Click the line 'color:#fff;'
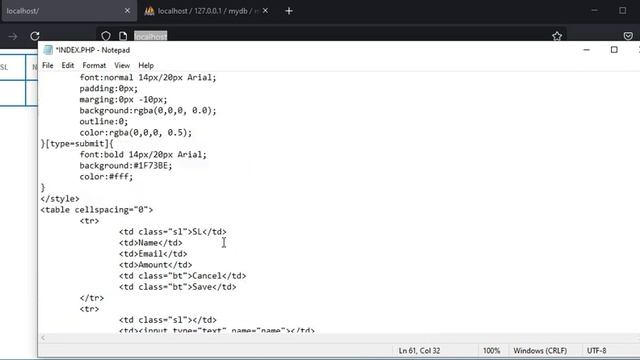The width and height of the screenshot is (640, 360). (106, 177)
